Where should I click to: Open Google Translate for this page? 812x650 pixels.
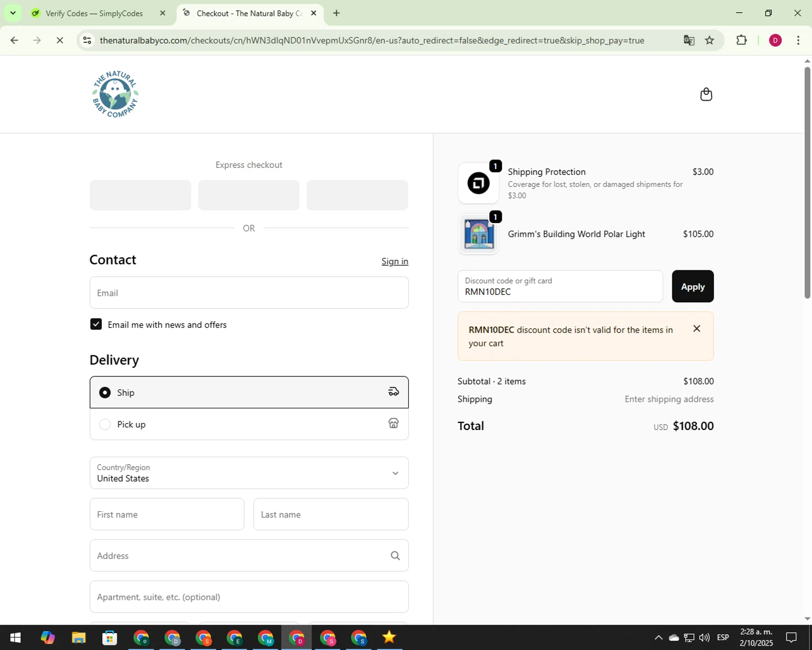[689, 40]
